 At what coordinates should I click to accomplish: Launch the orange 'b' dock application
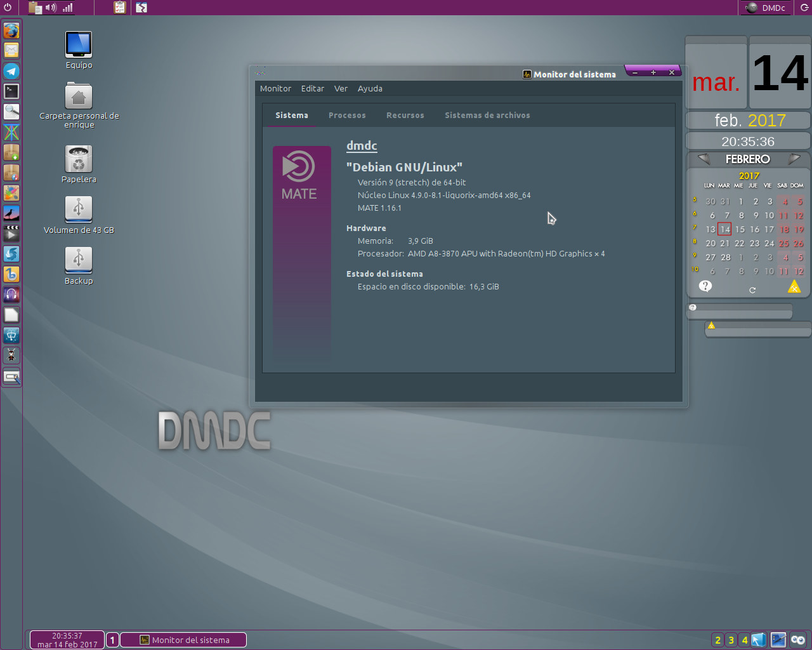pyautogui.click(x=11, y=274)
